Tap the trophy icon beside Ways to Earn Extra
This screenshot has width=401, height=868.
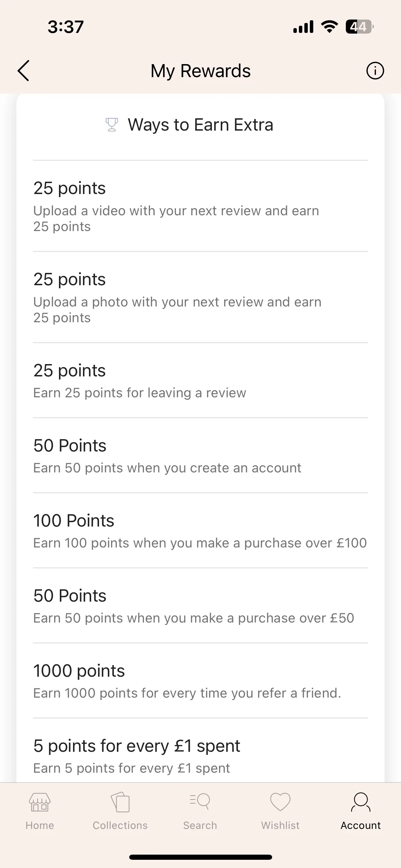point(111,124)
